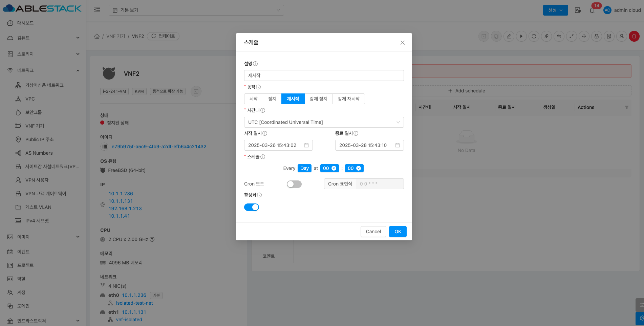Click the home breadcrumb icon
Image resolution: width=644 pixels, height=326 pixels.
[x=97, y=36]
